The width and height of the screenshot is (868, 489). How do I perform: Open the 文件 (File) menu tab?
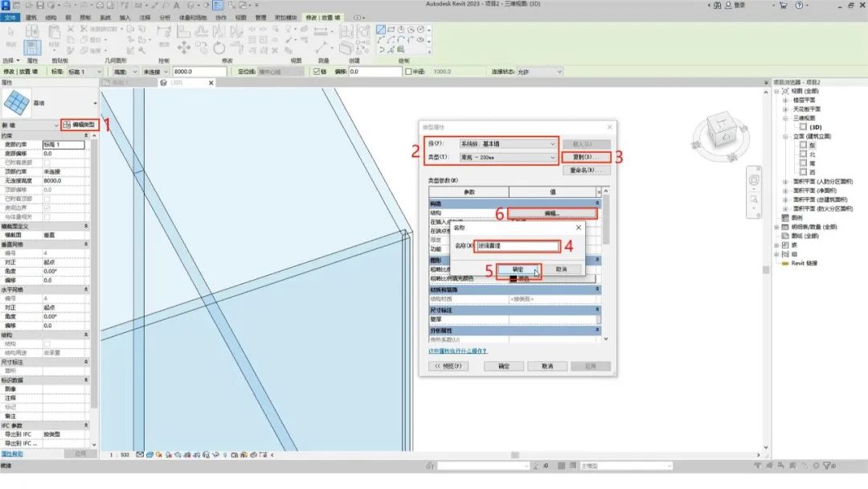[10, 16]
